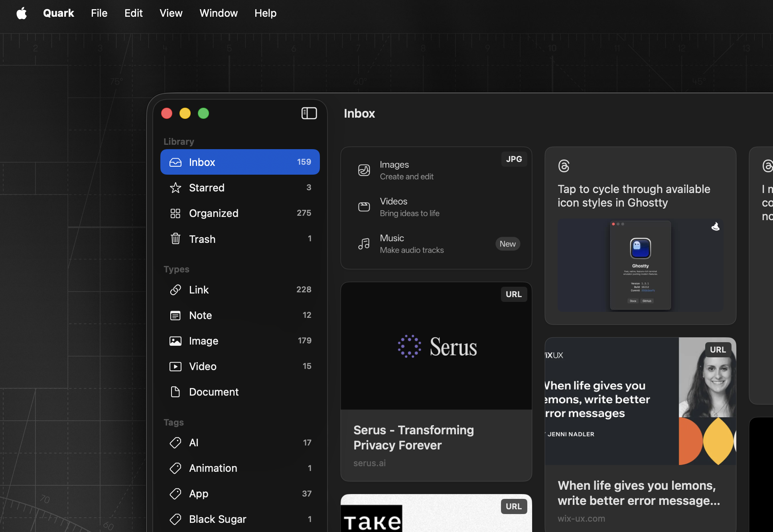Click the New badge beside Music
Image resolution: width=773 pixels, height=532 pixels.
508,244
